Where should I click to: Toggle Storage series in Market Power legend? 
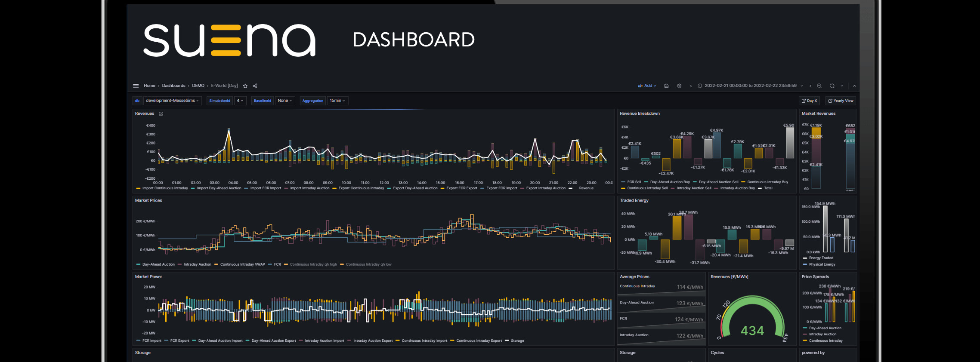(517, 341)
